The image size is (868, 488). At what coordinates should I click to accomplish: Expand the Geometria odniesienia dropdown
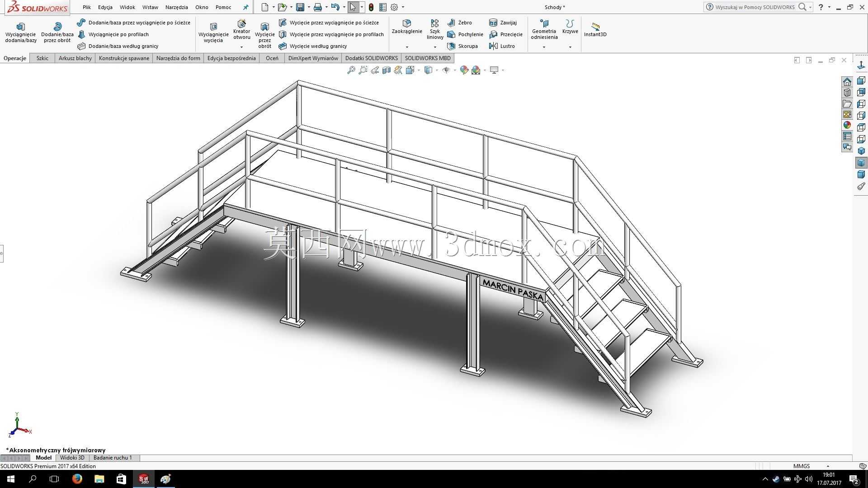click(x=544, y=47)
